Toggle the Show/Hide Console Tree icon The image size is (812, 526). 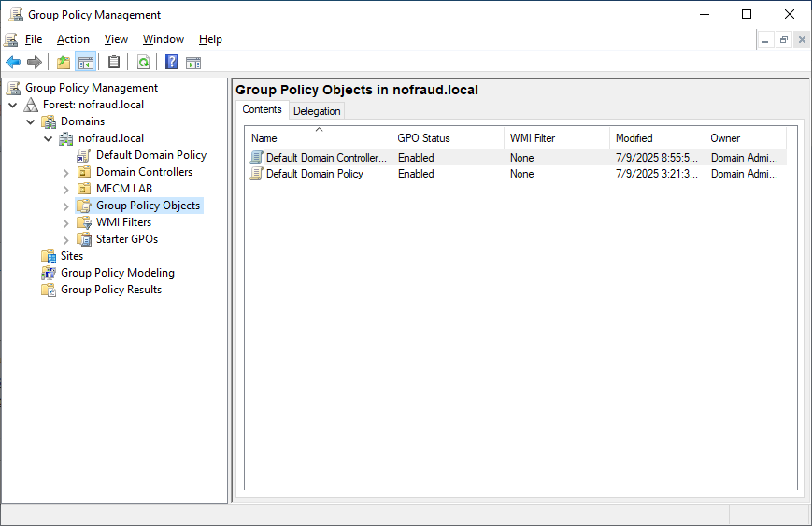(85, 63)
